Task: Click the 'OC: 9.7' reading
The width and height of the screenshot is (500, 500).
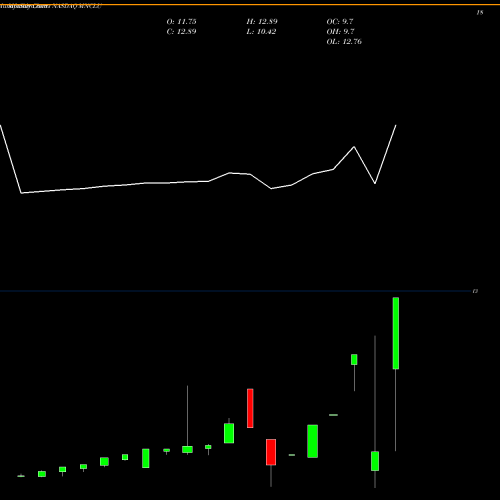Action: click(340, 22)
